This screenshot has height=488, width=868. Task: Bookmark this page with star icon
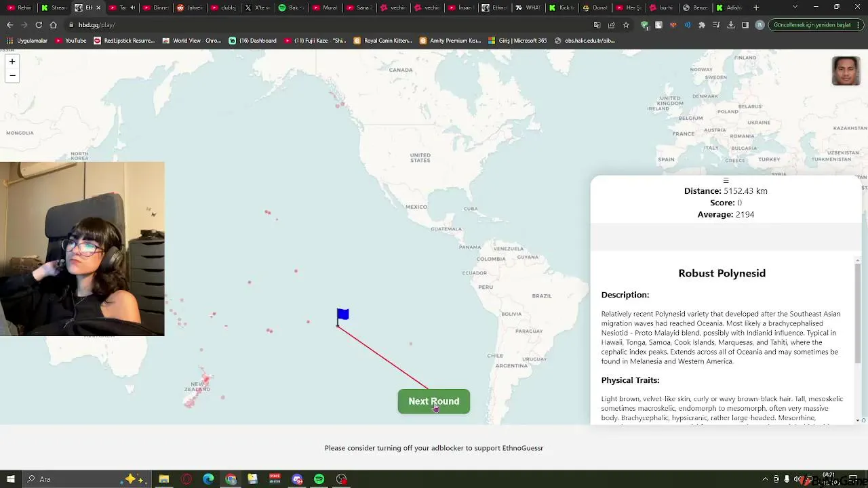(626, 25)
